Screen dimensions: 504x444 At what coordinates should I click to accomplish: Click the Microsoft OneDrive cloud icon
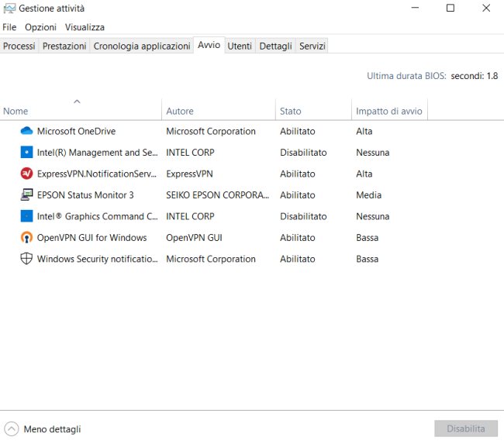point(26,131)
